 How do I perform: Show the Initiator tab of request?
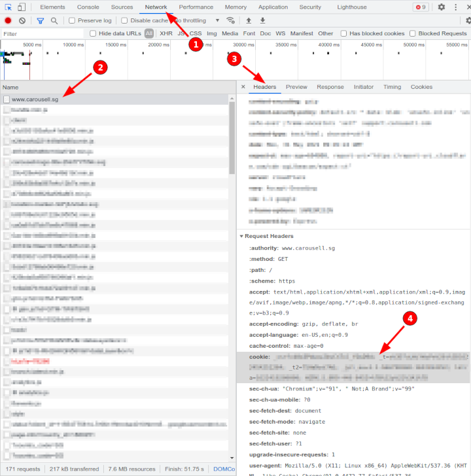[364, 87]
